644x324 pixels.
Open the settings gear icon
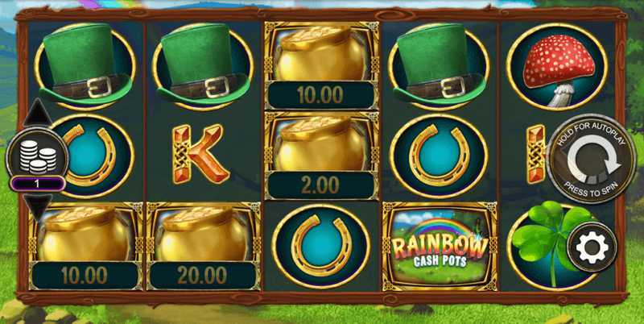592,247
